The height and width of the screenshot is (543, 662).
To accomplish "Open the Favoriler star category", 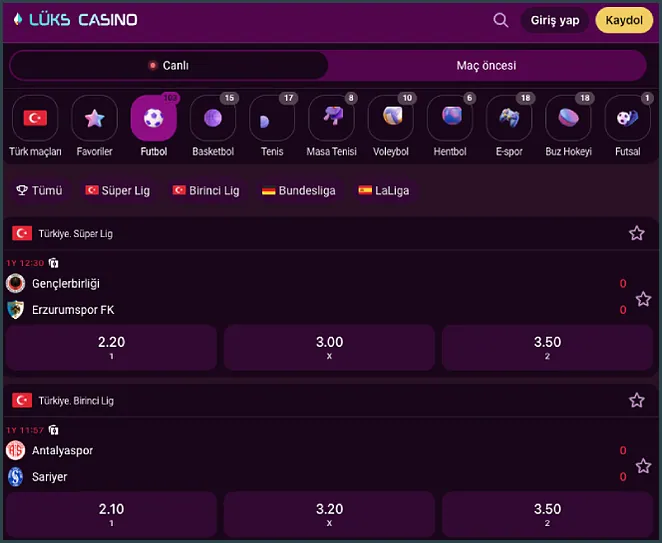I will click(94, 118).
